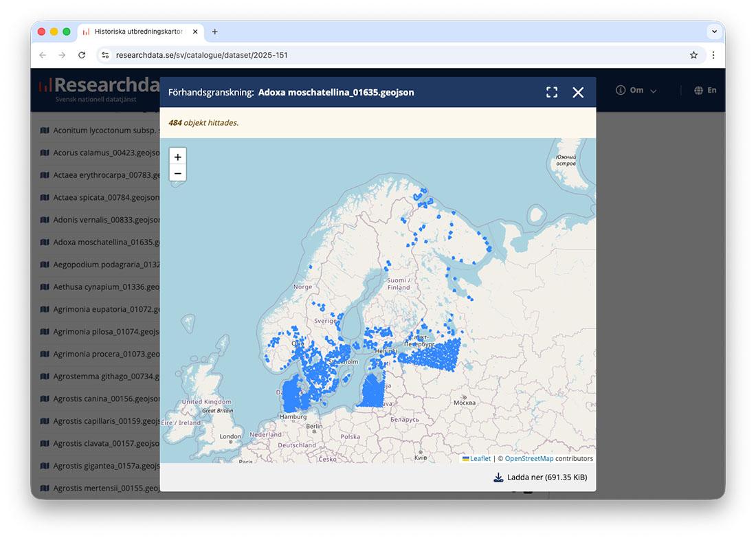Open Chrome's three-dot menu
Image resolution: width=756 pixels, height=540 pixels.
713,55
